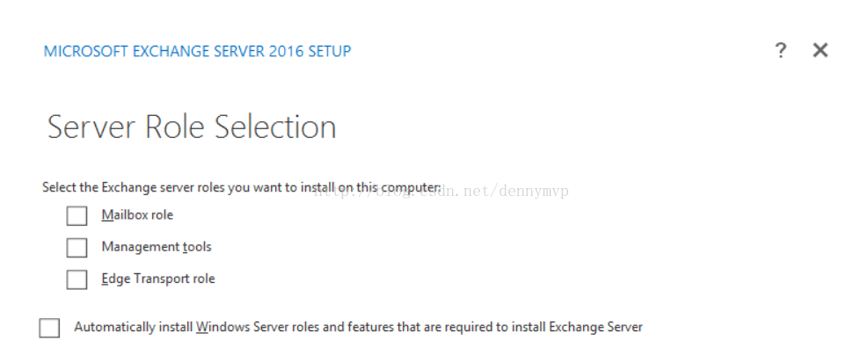Image resolution: width=868 pixels, height=362 pixels.
Task: Close the Exchange setup wizard with X
Action: click(820, 51)
